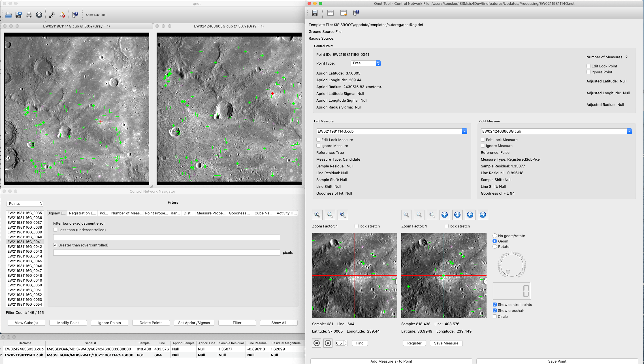Open the Points list type selector
Image resolution: width=644 pixels, height=364 pixels.
[x=25, y=204]
